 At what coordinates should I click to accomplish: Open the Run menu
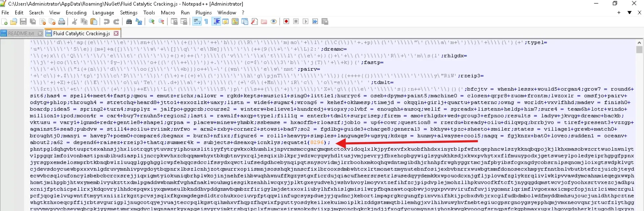(x=185, y=13)
